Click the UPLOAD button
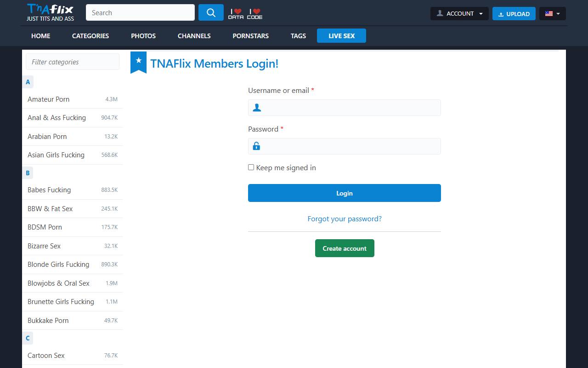This screenshot has width=588, height=368. (x=514, y=13)
